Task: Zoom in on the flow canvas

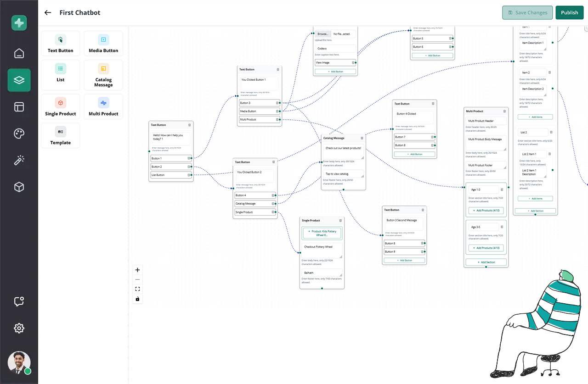Action: pyautogui.click(x=137, y=270)
